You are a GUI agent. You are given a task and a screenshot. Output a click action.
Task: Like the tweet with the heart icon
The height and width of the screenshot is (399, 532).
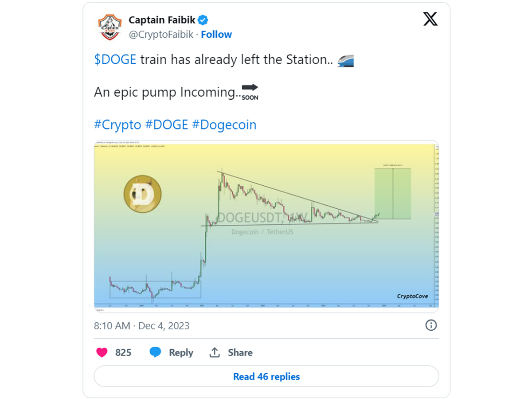coord(102,352)
